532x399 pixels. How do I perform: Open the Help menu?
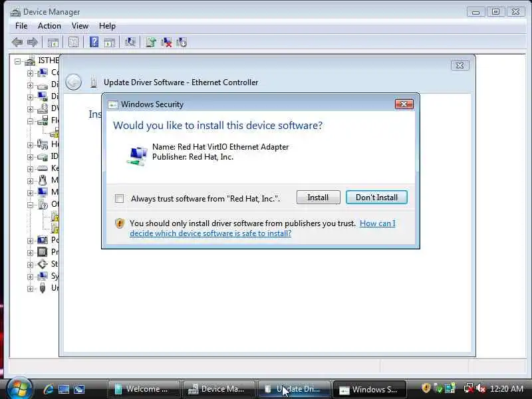pyautogui.click(x=107, y=26)
